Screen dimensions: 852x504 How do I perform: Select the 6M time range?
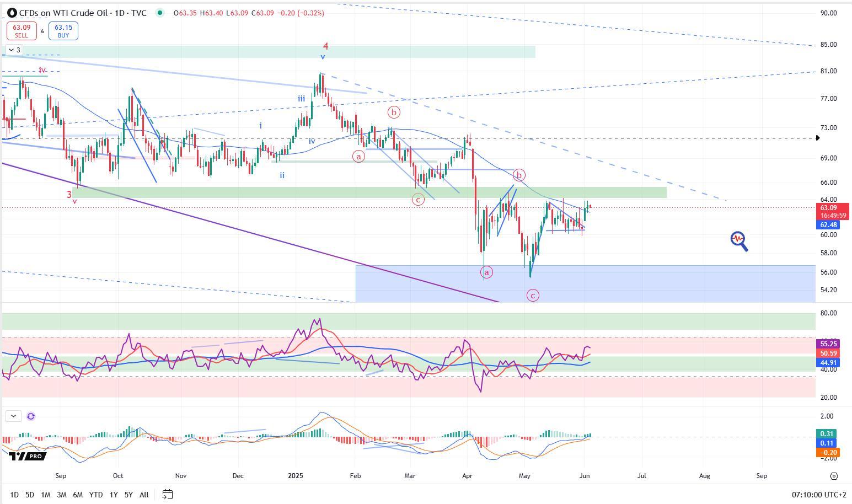tap(78, 495)
